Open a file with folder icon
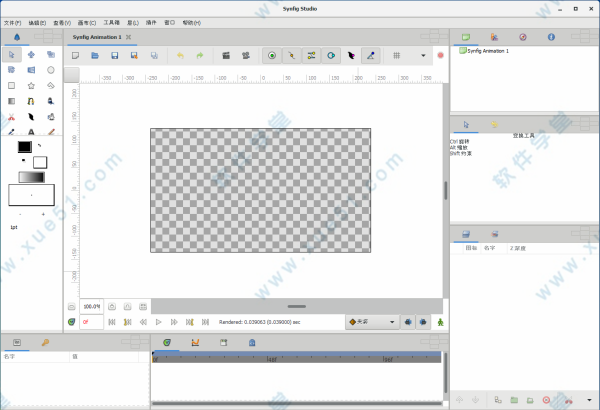 [95, 56]
